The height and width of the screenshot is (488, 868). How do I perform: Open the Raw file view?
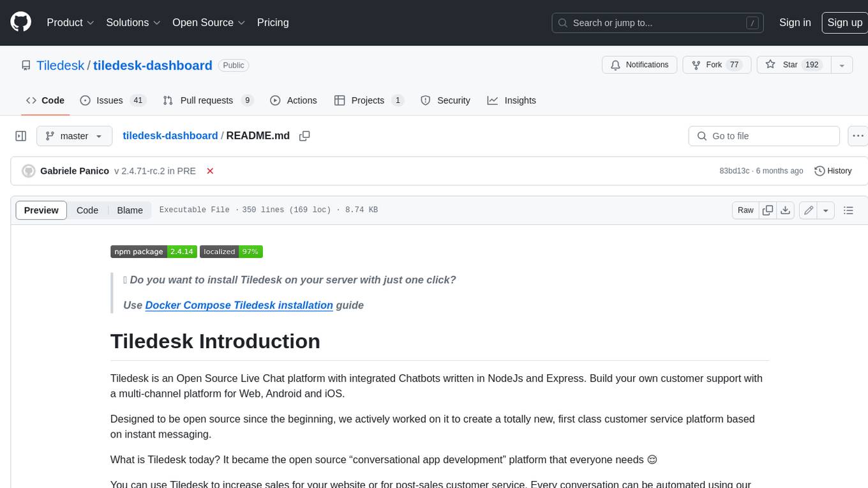pyautogui.click(x=745, y=210)
